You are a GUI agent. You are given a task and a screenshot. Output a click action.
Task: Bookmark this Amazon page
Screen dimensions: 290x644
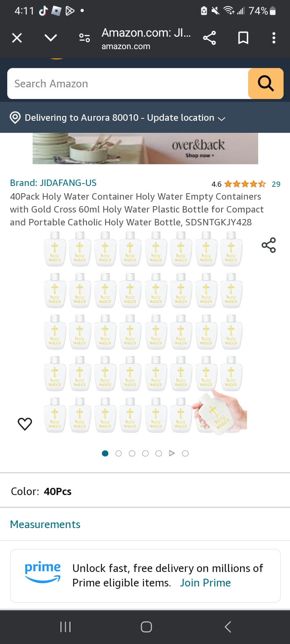coord(243,38)
